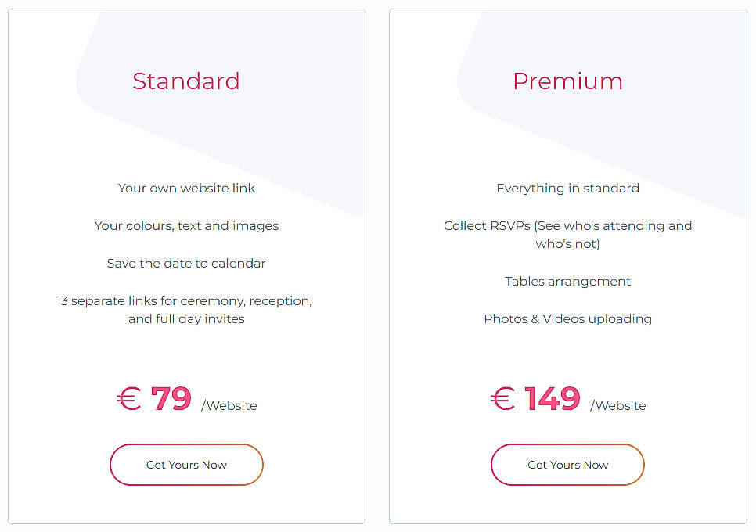Click the '3 separate links' feature text
Viewport: 756px width, 532px height.
click(185, 310)
